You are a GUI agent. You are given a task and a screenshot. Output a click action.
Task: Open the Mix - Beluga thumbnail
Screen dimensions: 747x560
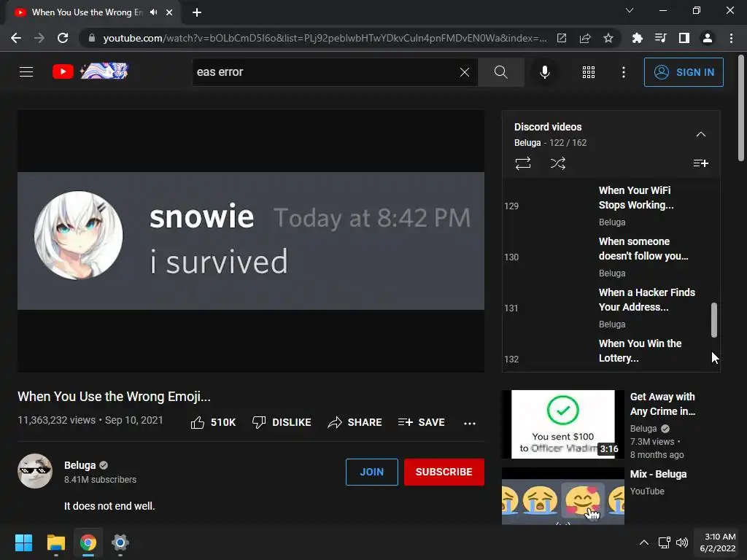562,496
